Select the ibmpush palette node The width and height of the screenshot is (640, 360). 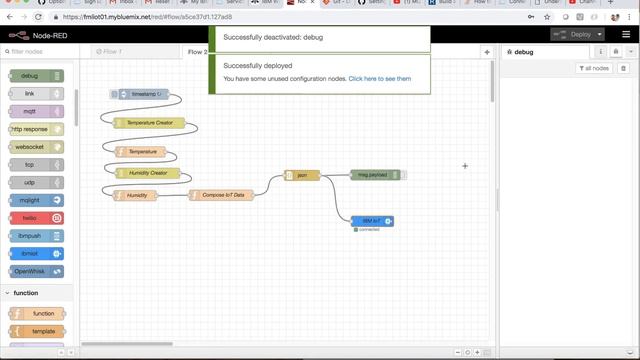(36, 236)
